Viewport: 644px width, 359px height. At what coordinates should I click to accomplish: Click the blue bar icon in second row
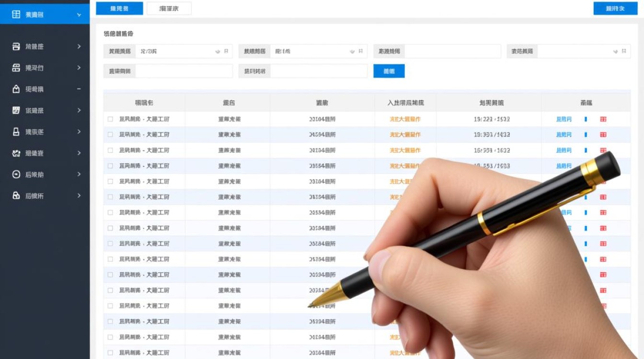pyautogui.click(x=586, y=135)
